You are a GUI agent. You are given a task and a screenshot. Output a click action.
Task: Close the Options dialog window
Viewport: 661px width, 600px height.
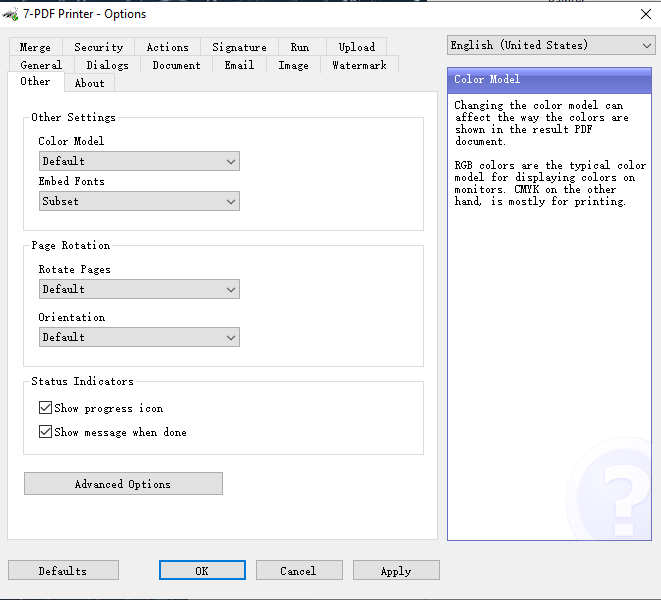tap(645, 14)
